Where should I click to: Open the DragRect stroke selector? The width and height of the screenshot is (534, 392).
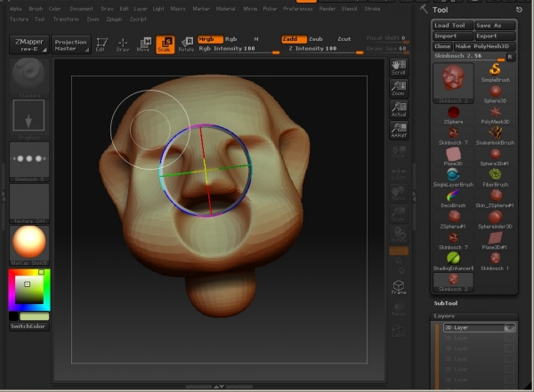[x=29, y=119]
